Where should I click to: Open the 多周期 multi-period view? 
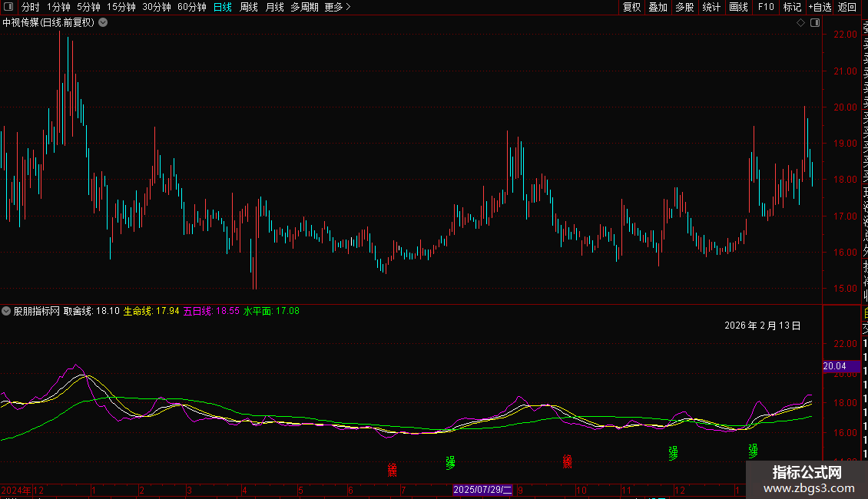tap(304, 7)
